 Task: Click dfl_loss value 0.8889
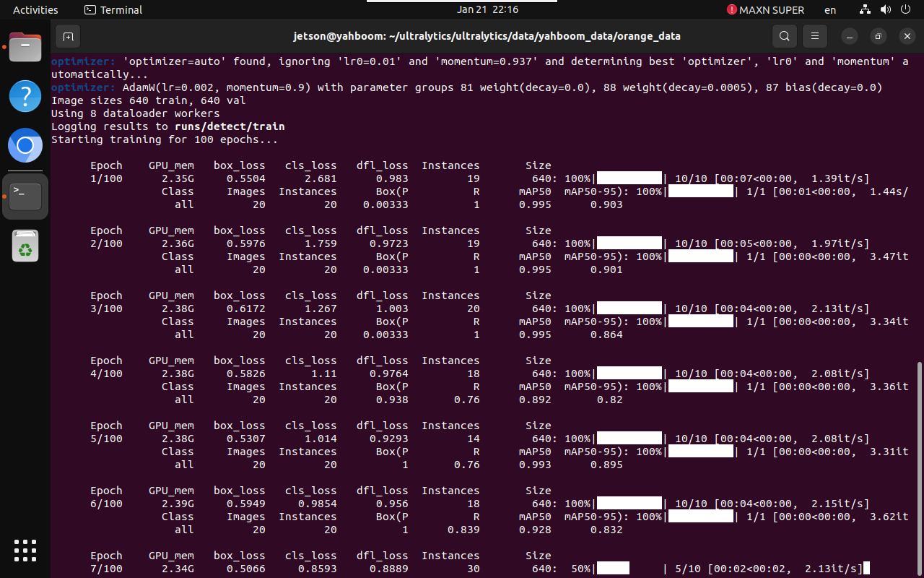389,569
